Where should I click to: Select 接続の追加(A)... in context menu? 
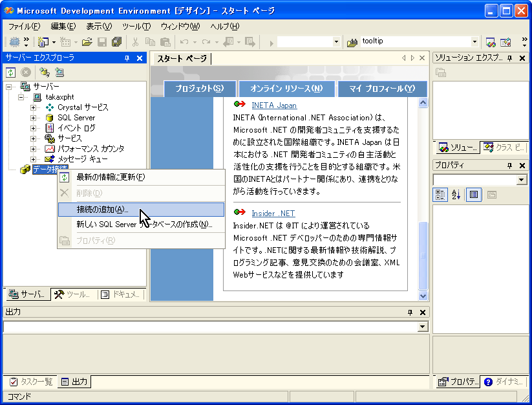[102, 210]
